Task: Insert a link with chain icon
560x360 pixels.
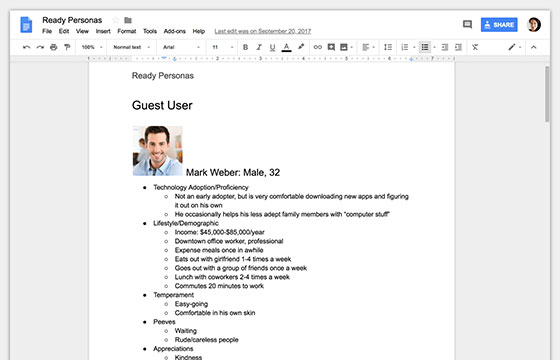Action: [318, 47]
